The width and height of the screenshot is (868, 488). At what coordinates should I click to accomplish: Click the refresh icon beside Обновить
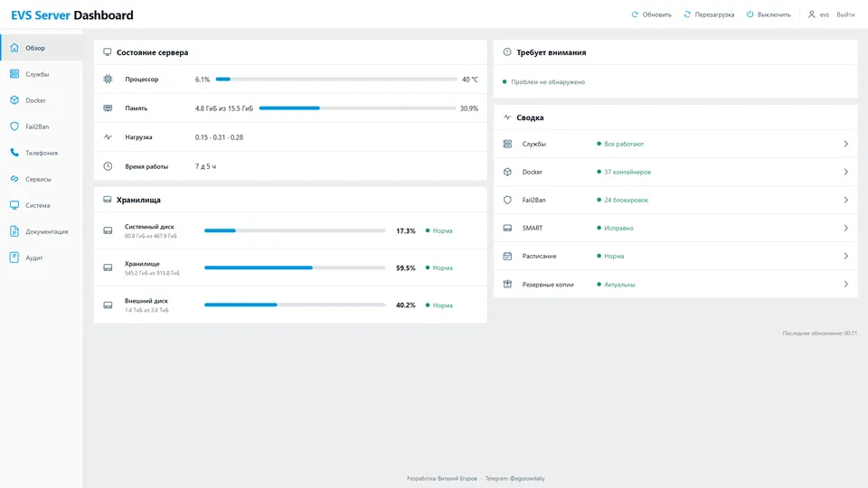coord(635,14)
